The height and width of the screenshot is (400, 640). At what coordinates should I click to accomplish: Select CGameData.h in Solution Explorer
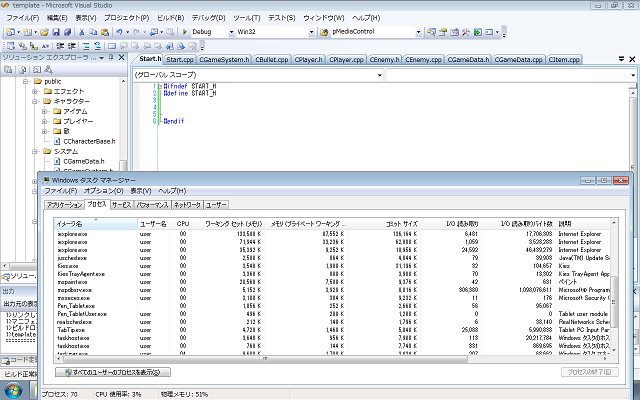coord(84,161)
